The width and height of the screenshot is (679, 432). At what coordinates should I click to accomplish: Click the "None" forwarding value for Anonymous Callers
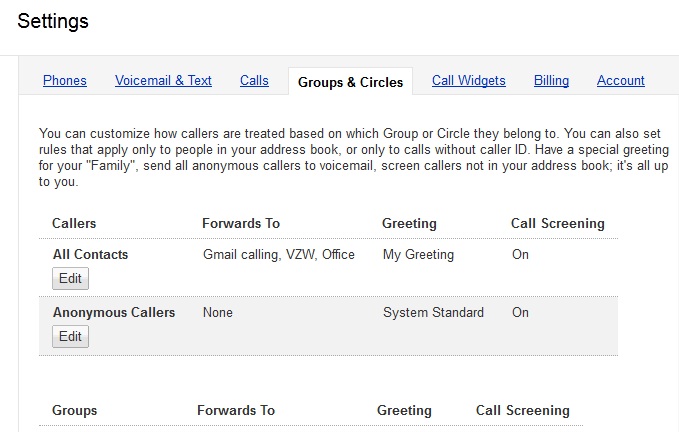click(217, 313)
